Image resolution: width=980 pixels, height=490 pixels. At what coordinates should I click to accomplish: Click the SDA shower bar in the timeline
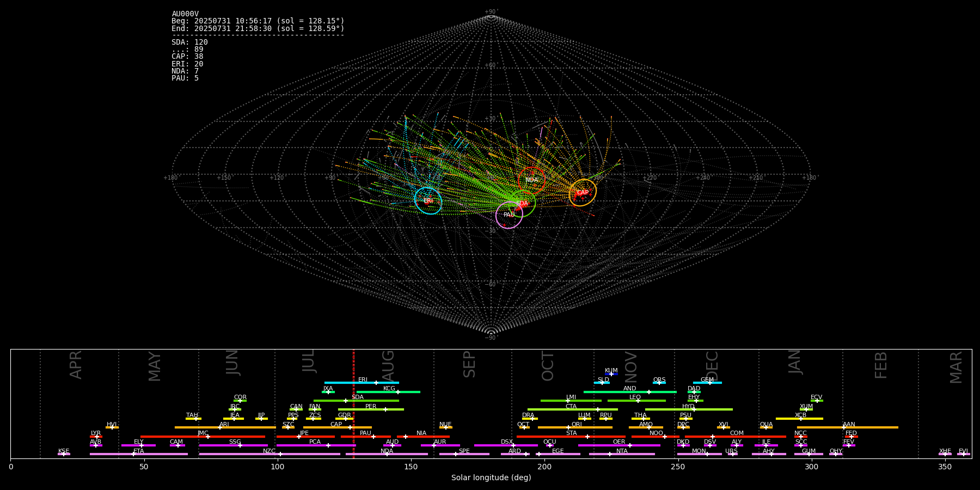[x=356, y=401]
